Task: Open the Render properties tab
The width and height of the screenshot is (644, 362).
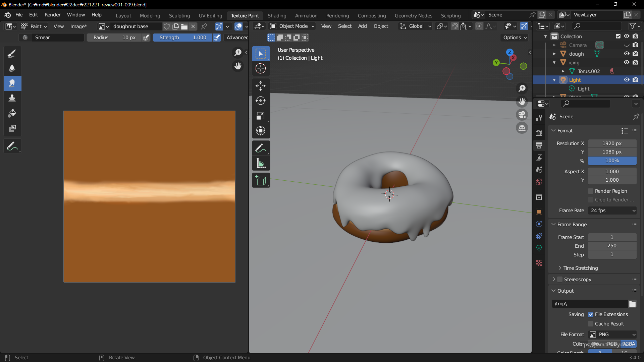Action: pos(539,133)
